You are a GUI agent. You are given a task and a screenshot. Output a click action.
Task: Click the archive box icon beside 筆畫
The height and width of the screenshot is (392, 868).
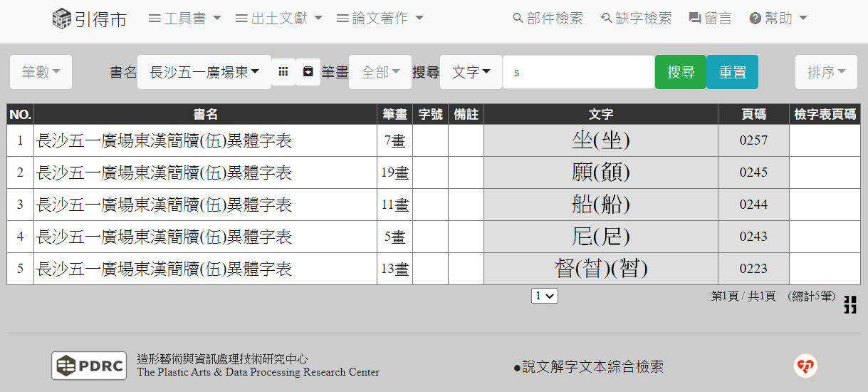pos(308,72)
